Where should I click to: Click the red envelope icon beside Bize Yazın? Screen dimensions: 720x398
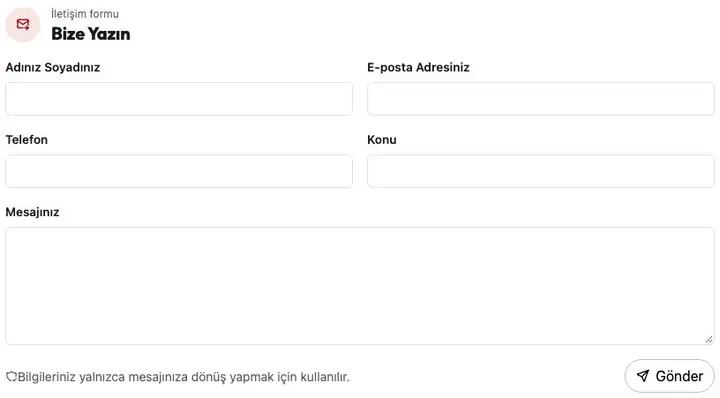(22, 24)
